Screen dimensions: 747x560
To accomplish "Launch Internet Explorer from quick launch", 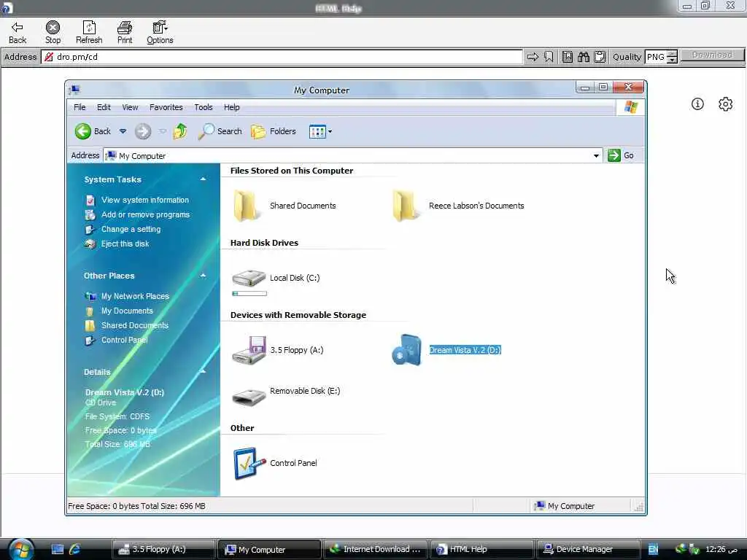I will point(75,550).
